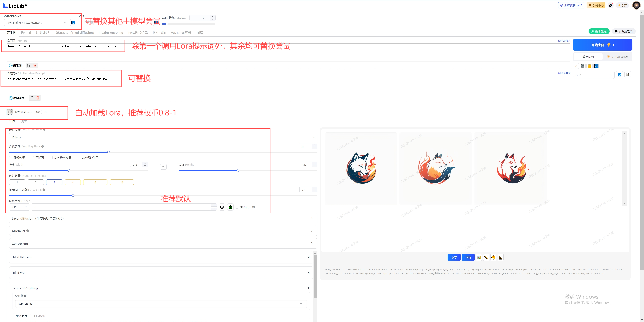
Task: Switch to the 图生图 tab
Action: pos(26,33)
